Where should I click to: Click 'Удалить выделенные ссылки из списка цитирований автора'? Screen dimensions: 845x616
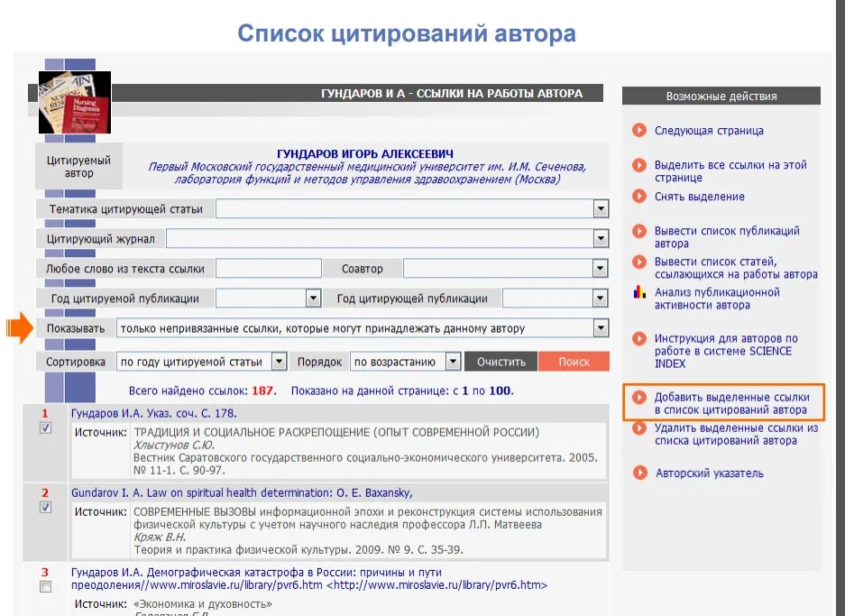pyautogui.click(x=736, y=434)
